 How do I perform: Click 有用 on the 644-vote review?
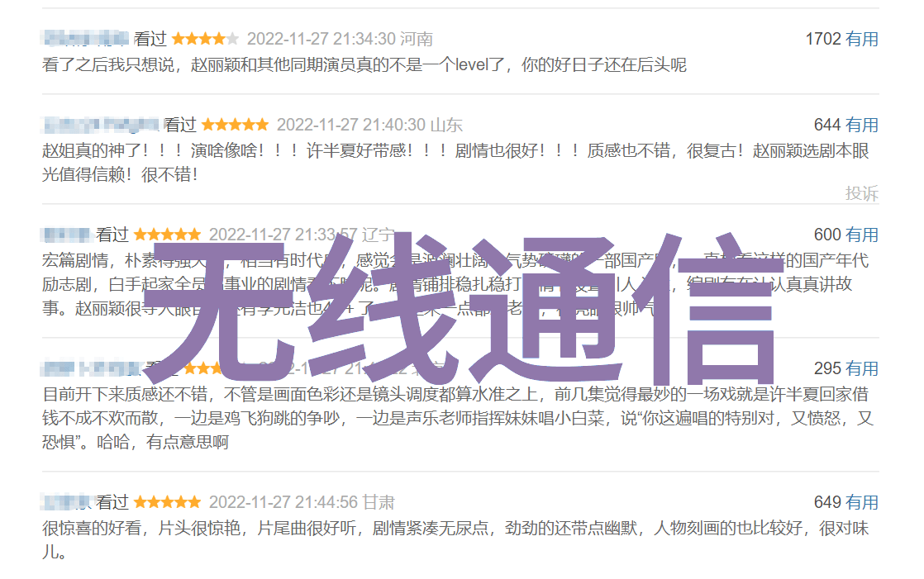(x=861, y=125)
